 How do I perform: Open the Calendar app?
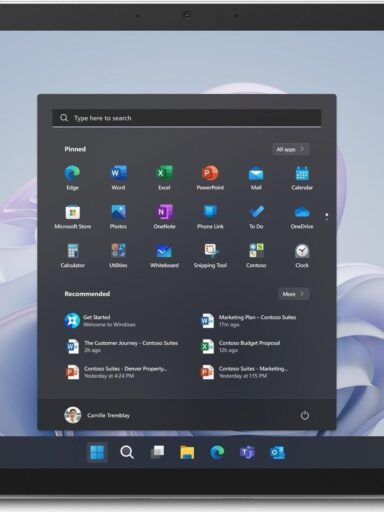[302, 178]
